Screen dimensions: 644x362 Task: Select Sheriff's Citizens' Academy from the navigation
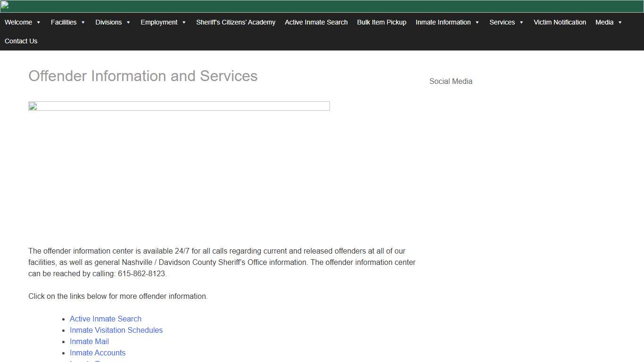click(236, 22)
